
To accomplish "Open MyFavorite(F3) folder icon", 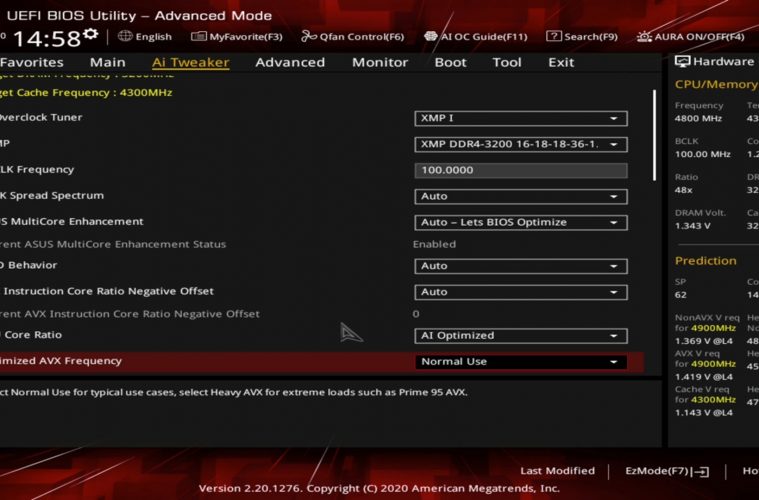I will 198,36.
